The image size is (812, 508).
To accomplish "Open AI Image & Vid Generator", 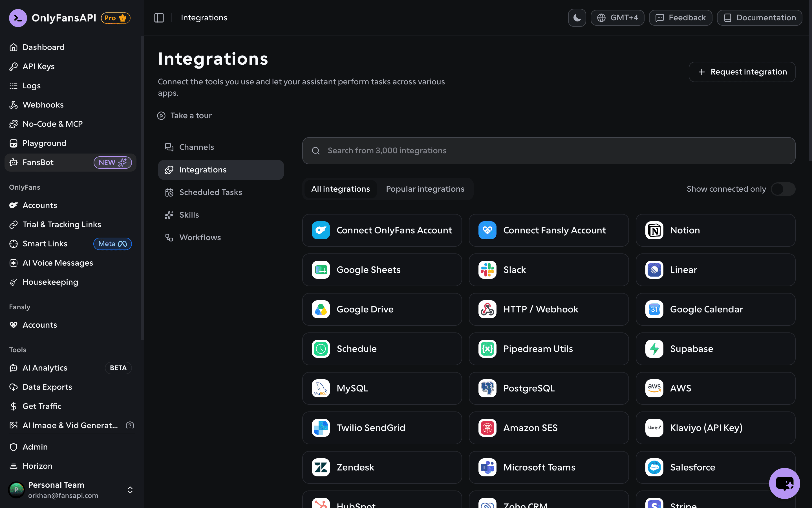I will click(x=64, y=425).
